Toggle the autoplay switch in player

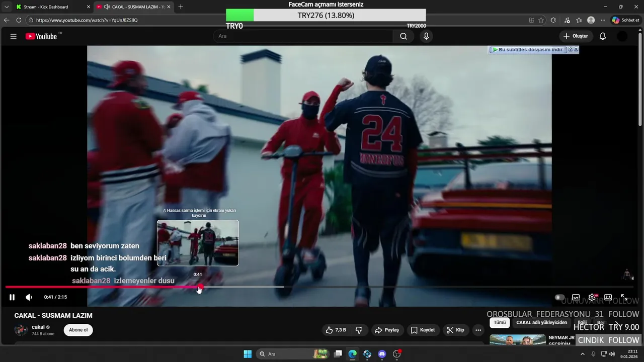[559, 297]
